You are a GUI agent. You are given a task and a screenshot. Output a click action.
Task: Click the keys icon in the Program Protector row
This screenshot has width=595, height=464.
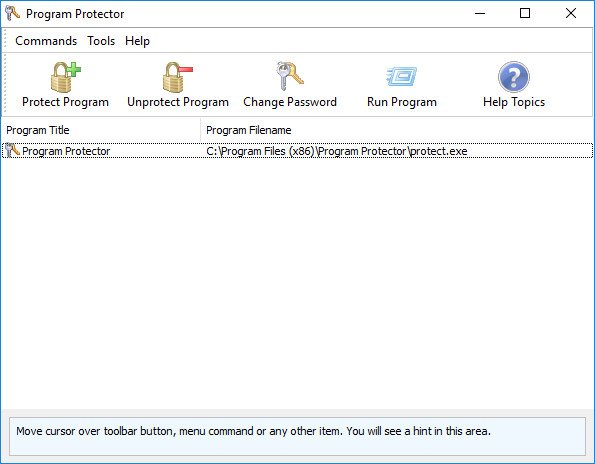12,151
